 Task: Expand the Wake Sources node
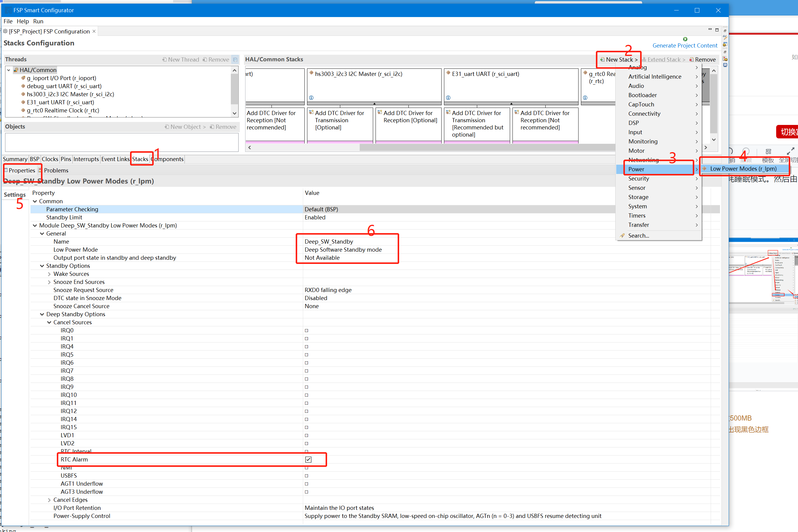pos(49,274)
